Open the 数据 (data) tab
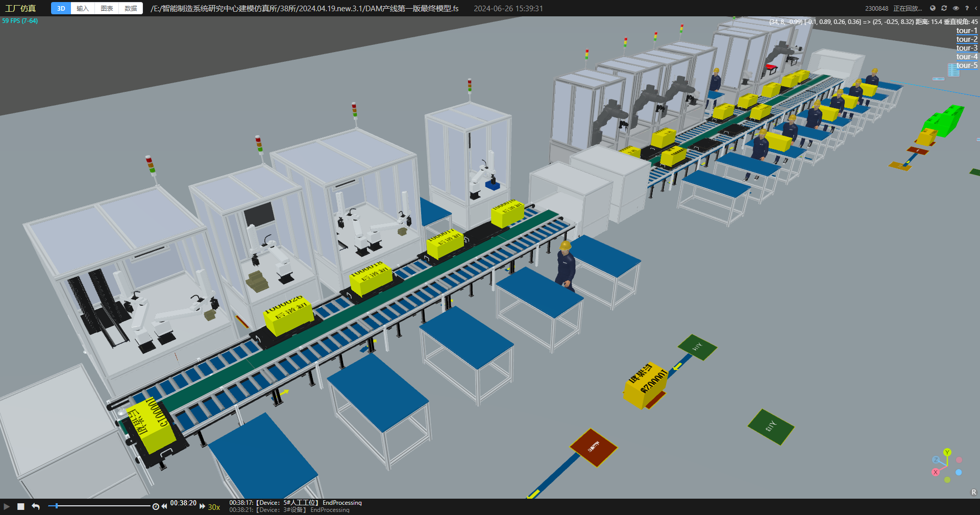The width and height of the screenshot is (980, 515). tap(131, 8)
